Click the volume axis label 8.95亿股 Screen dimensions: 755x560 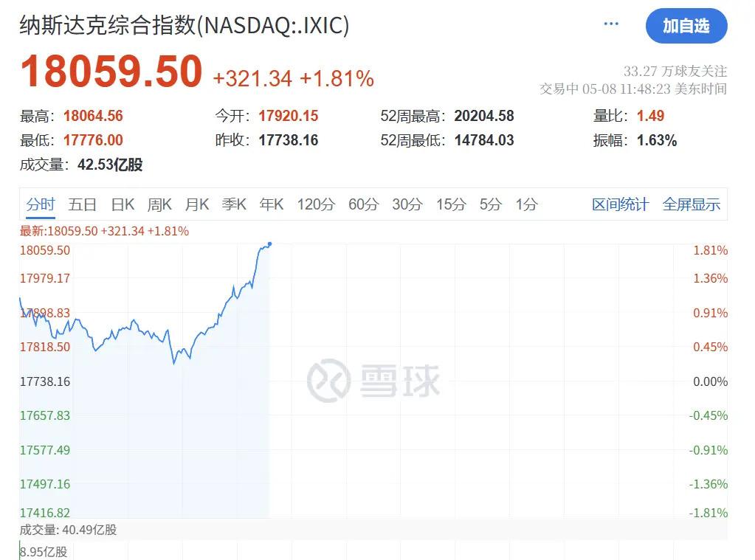pyautogui.click(x=44, y=552)
